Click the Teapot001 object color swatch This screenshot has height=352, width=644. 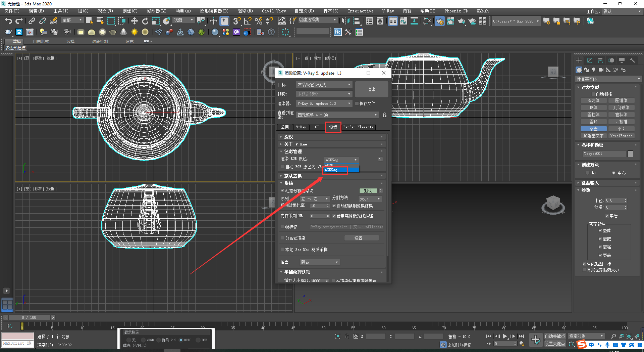(x=631, y=153)
